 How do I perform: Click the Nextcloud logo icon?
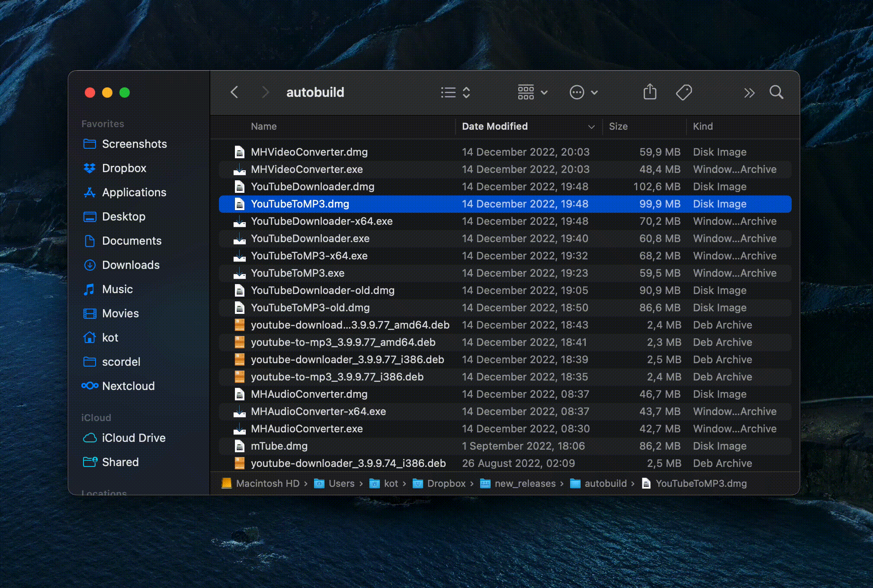(x=90, y=386)
